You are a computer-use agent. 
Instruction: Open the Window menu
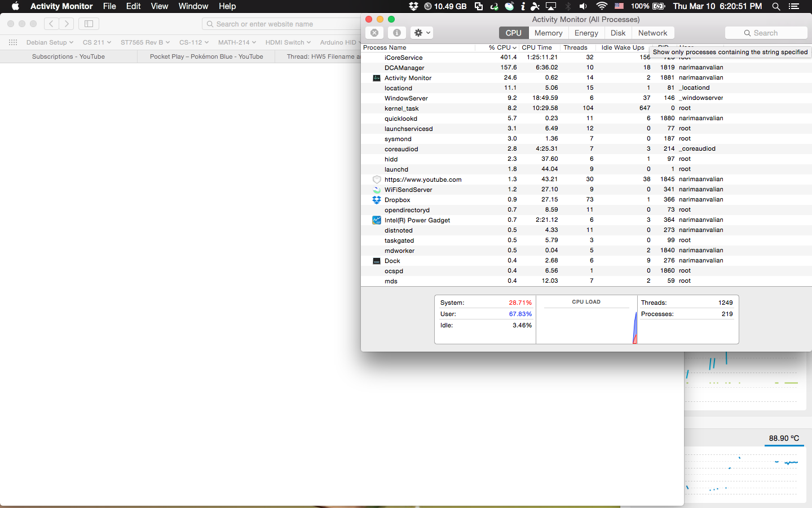click(193, 6)
